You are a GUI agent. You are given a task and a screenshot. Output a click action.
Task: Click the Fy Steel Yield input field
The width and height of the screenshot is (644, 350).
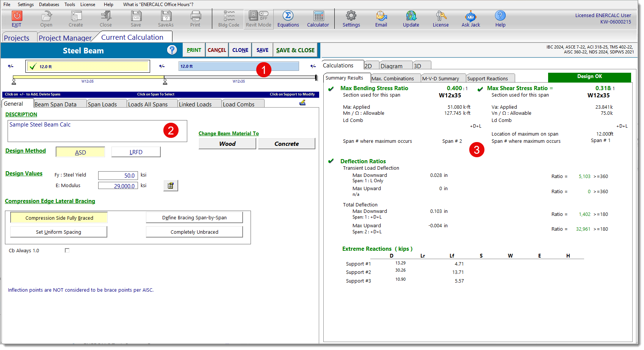tap(118, 175)
